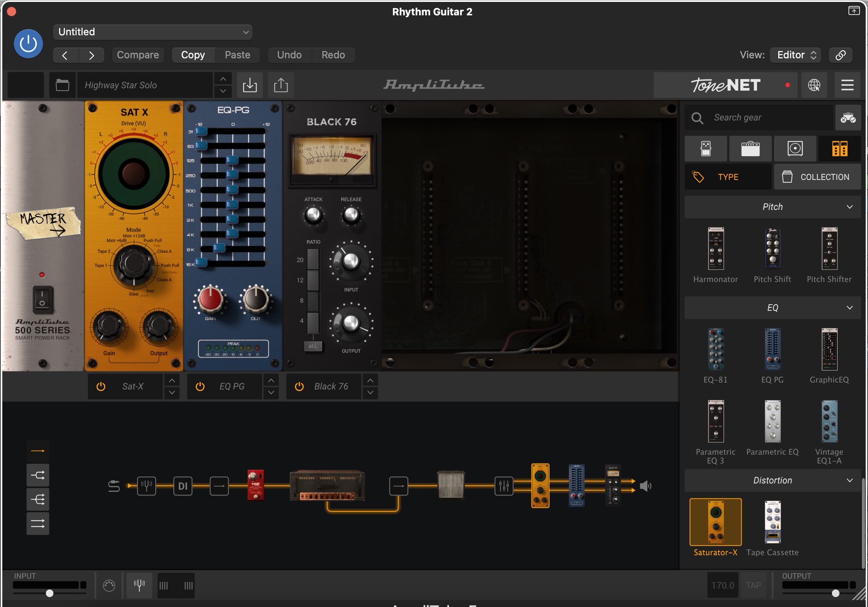This screenshot has width=868, height=607.
Task: Click the Copy button
Action: click(193, 55)
